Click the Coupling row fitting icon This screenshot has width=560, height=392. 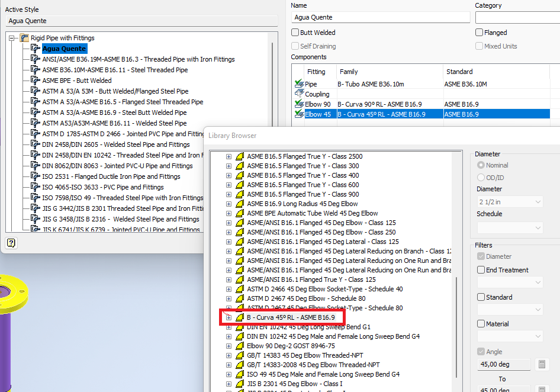300,94
